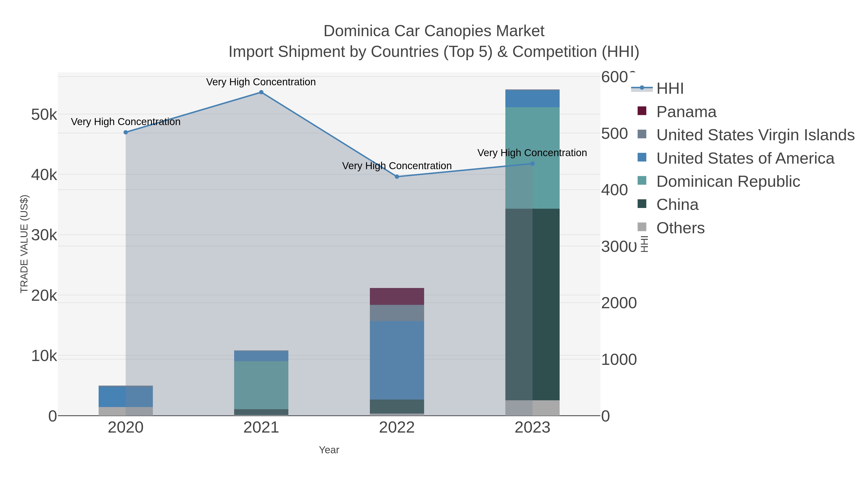Click the Panama segment in the 2022 bar
Screen dimensions: 868x488
tap(397, 296)
